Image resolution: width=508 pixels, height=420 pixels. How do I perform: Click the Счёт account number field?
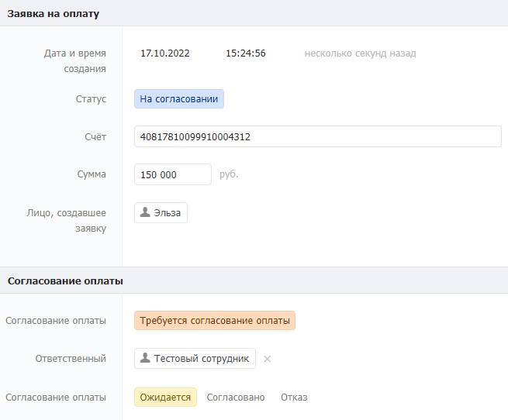click(x=318, y=136)
